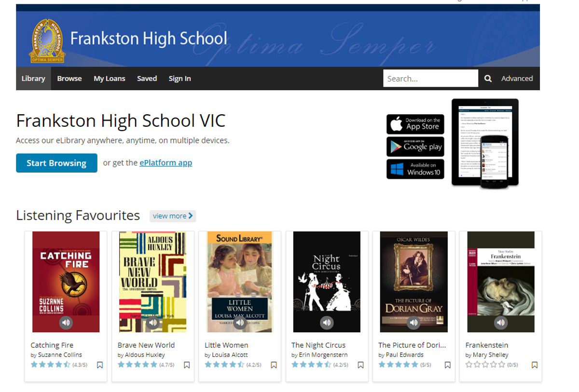The height and width of the screenshot is (392, 579).
Task: Click the tablet and phone devices image
Action: [485, 143]
